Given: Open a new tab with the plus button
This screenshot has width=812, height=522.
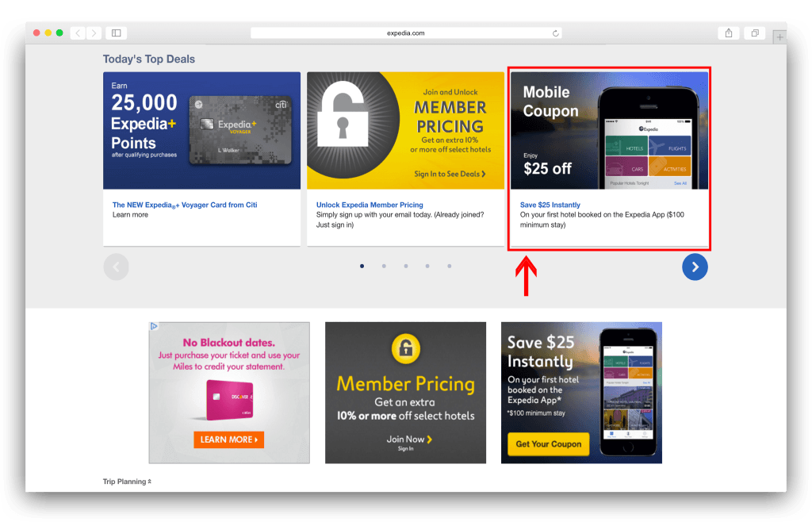Looking at the screenshot, I should tap(779, 36).
